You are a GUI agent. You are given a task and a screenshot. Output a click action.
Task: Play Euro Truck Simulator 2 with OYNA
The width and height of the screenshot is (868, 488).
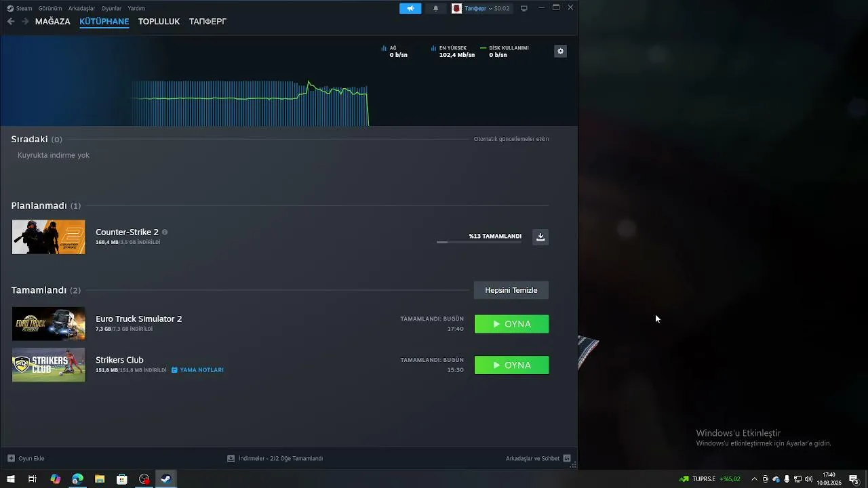(511, 324)
